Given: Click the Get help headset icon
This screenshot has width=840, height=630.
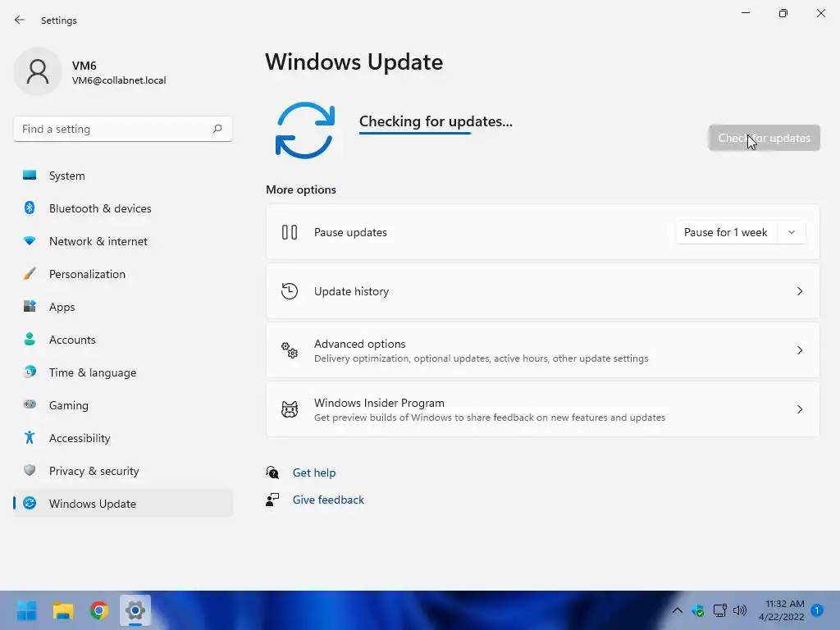Looking at the screenshot, I should pyautogui.click(x=272, y=472).
